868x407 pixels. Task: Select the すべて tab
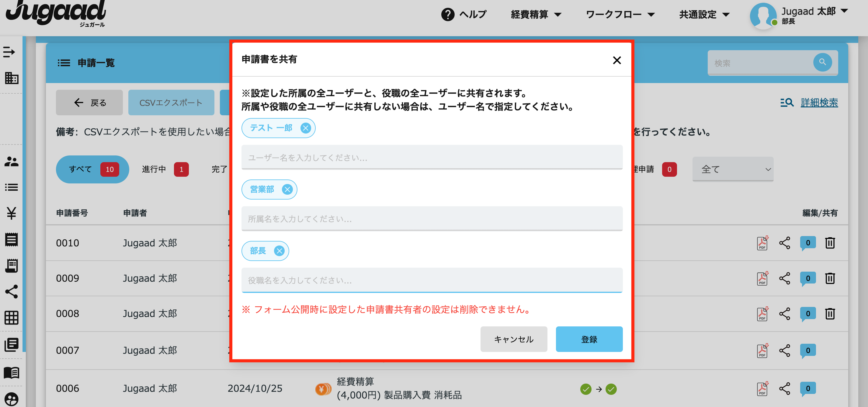(92, 169)
